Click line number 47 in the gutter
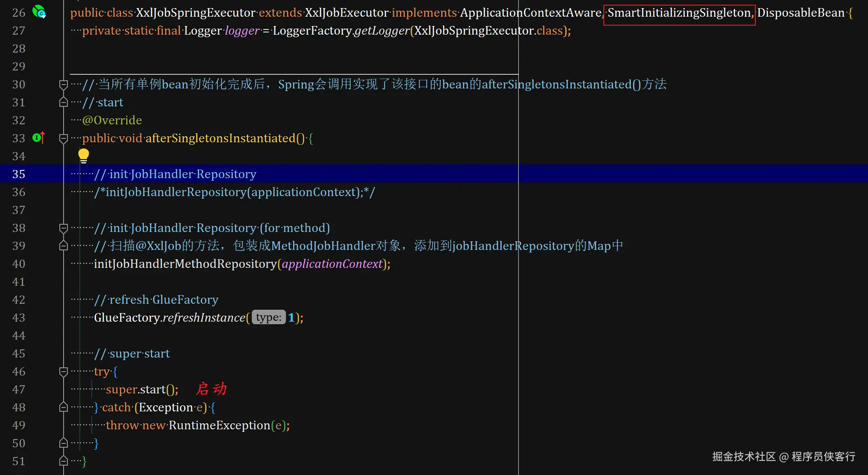Screen dimensions: 868x475 pyautogui.click(x=19, y=390)
